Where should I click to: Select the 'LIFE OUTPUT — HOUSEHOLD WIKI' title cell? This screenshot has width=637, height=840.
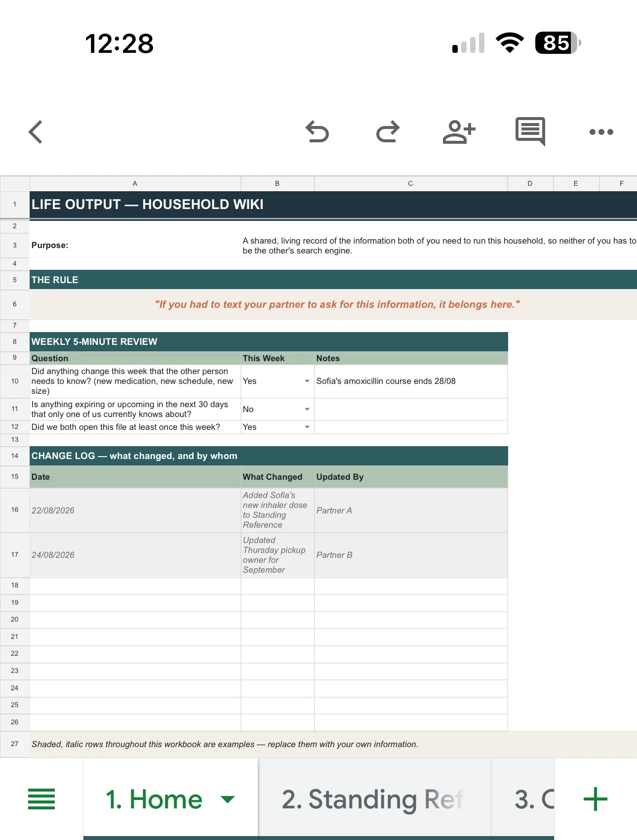click(x=333, y=204)
